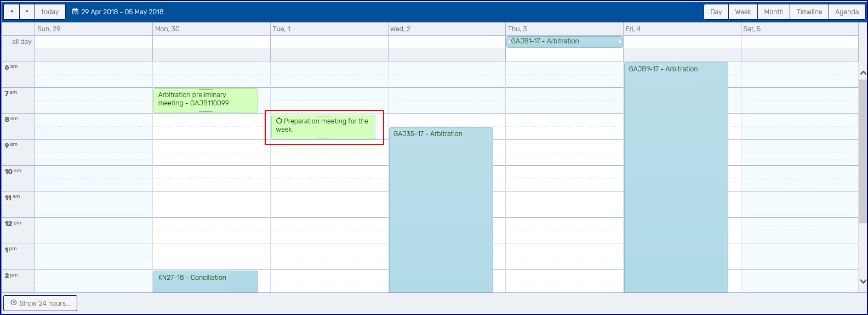
Task: Click scroll down arrow of calendar scrollbar
Action: 863,281
